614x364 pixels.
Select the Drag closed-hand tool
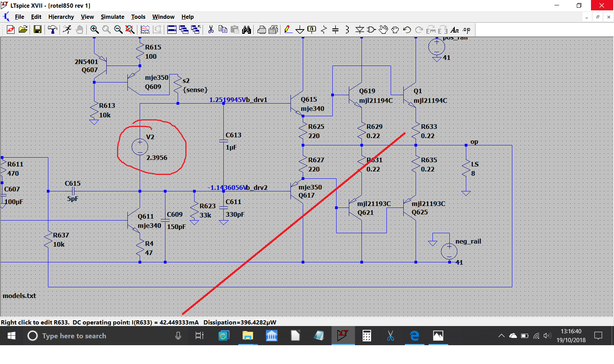point(395,30)
